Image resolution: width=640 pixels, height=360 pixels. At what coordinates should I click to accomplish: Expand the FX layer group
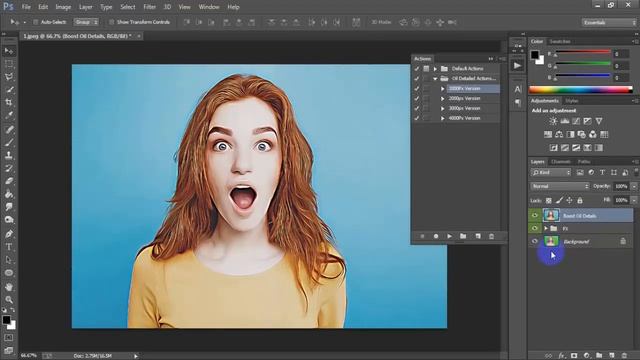pyautogui.click(x=546, y=229)
